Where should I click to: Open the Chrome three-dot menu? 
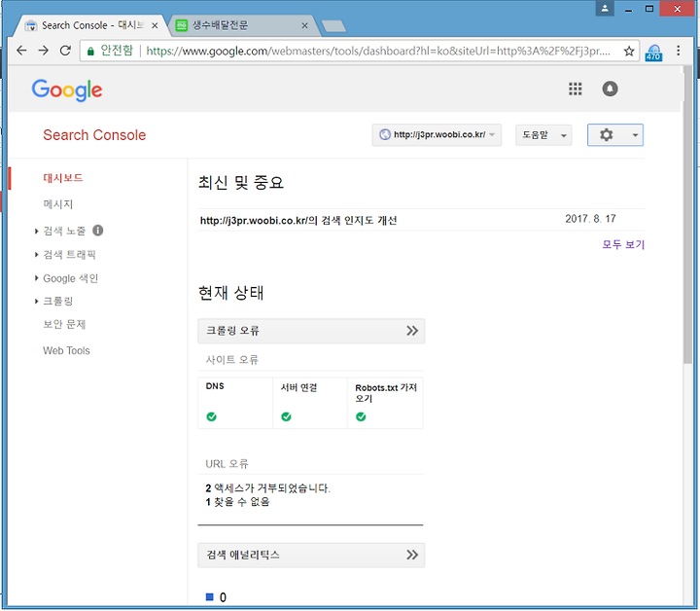[x=679, y=51]
